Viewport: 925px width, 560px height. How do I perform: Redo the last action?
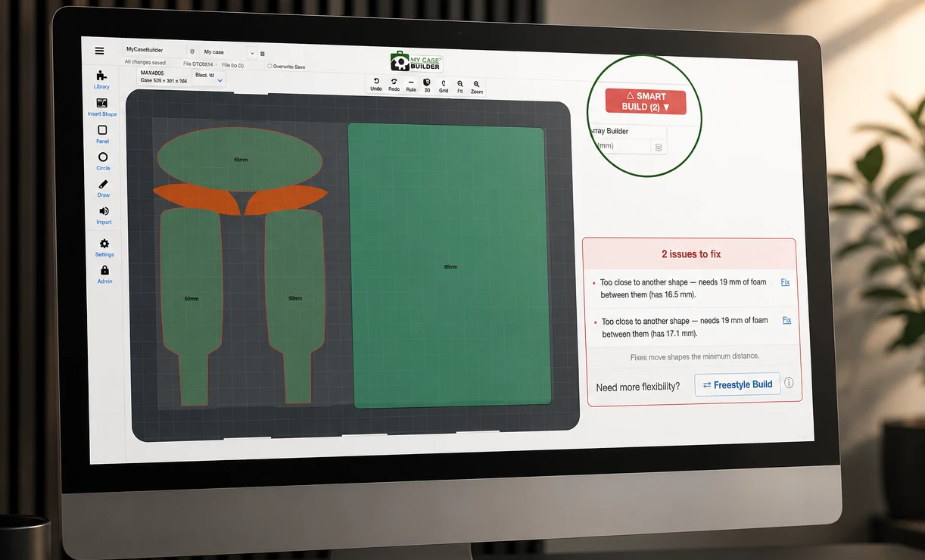click(x=394, y=84)
